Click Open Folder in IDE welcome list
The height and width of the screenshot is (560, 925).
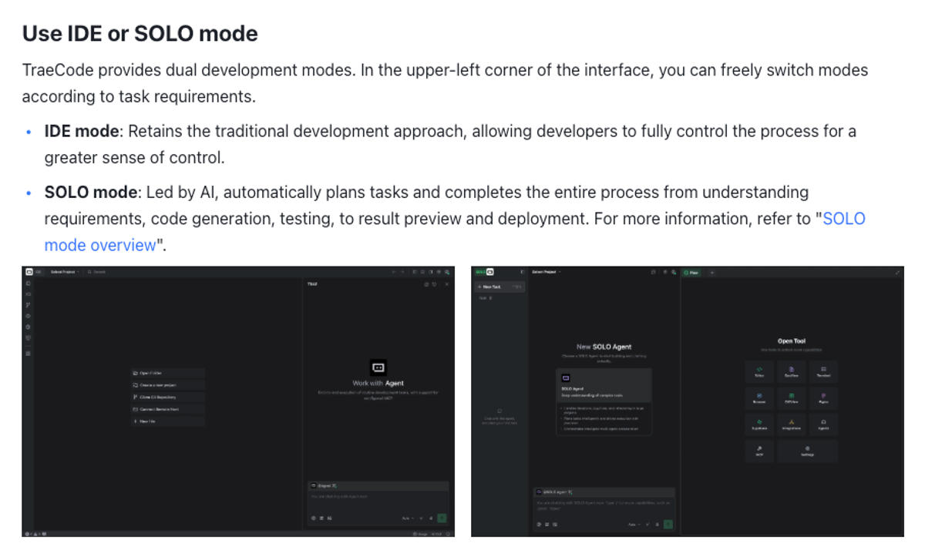[x=167, y=373]
